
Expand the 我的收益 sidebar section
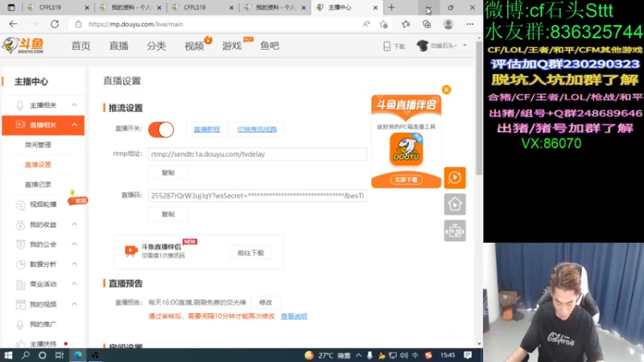(74, 224)
